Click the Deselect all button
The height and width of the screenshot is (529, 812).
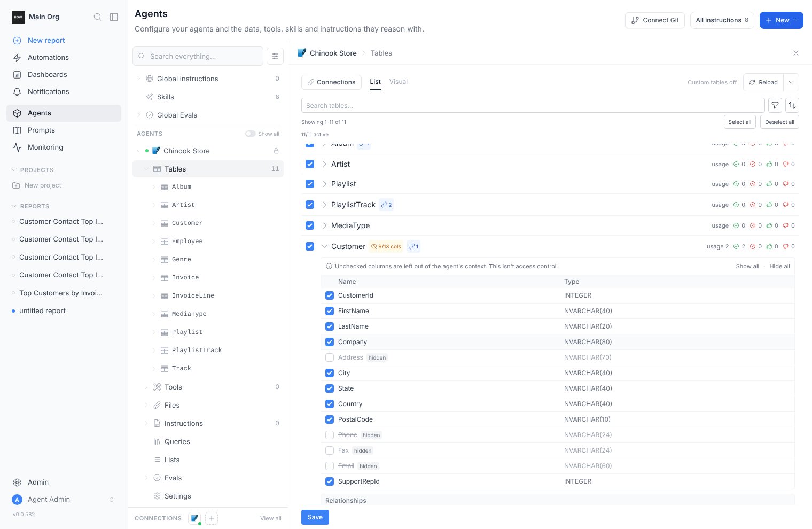click(x=779, y=122)
